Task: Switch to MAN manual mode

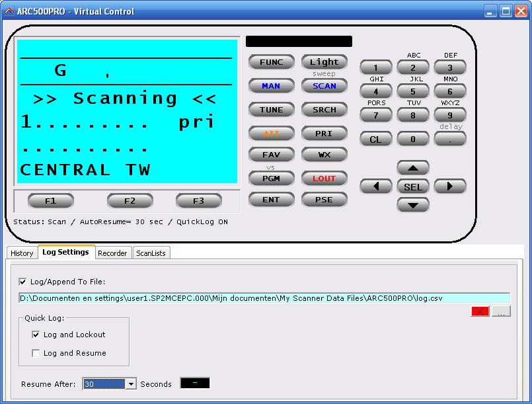Action: [271, 85]
